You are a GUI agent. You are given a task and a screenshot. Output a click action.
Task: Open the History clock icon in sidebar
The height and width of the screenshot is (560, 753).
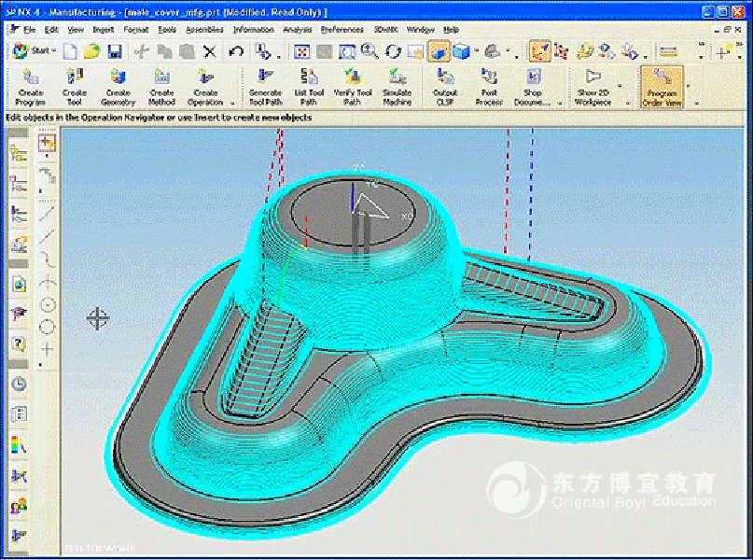18,385
